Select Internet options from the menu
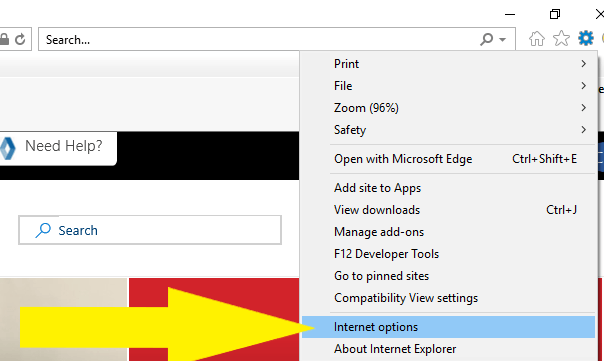 448,327
